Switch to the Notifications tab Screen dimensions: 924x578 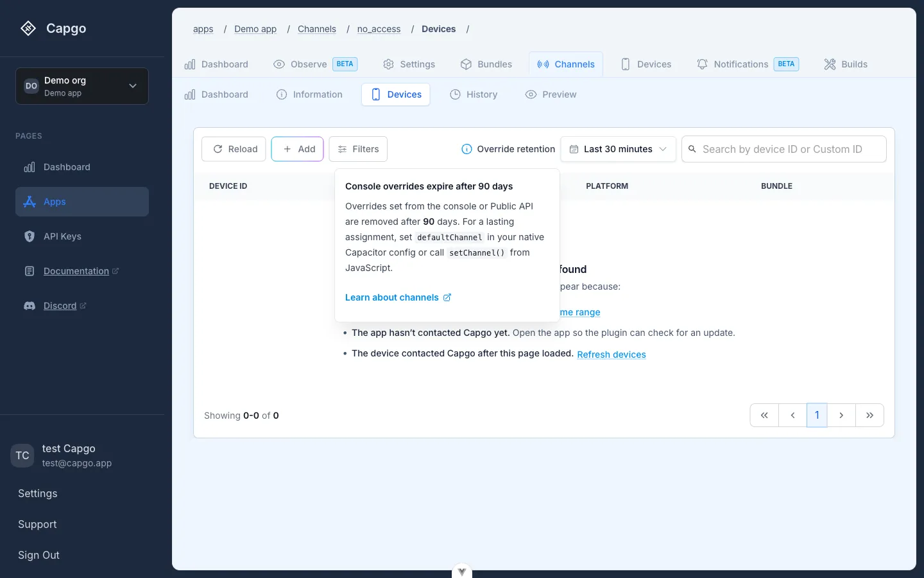748,64
